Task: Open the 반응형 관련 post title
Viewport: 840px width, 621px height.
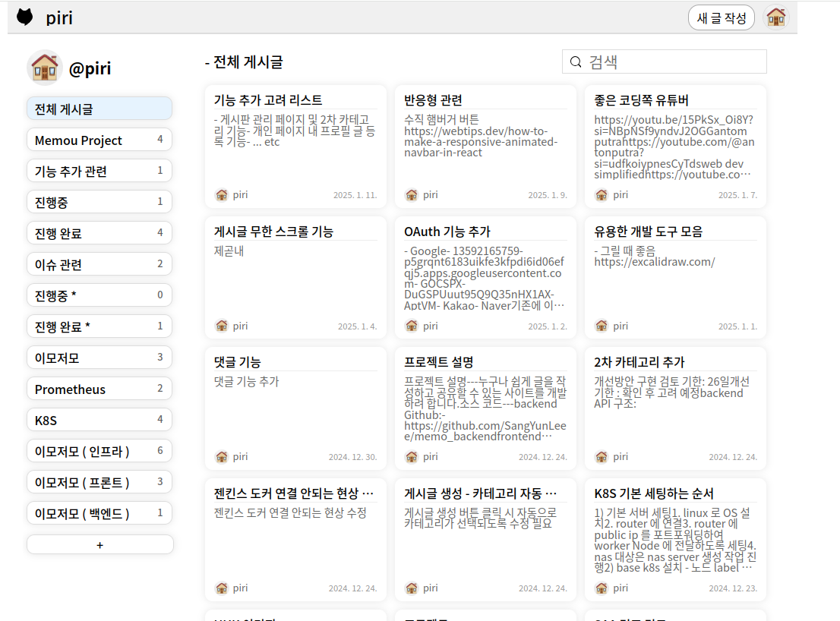Action: [434, 100]
